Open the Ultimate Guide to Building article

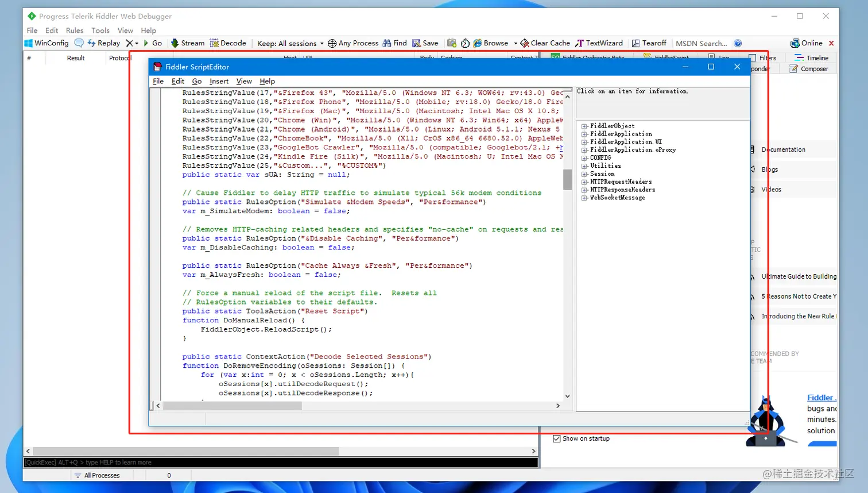pos(799,276)
